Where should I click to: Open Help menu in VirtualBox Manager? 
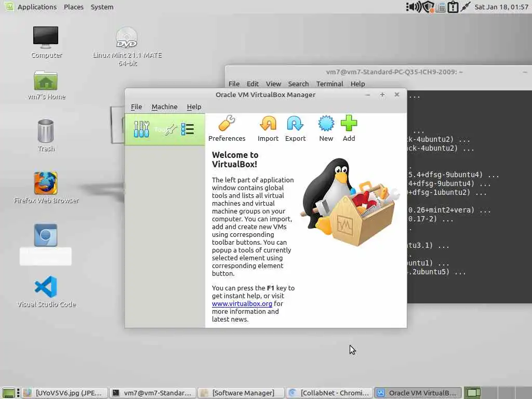194,107
